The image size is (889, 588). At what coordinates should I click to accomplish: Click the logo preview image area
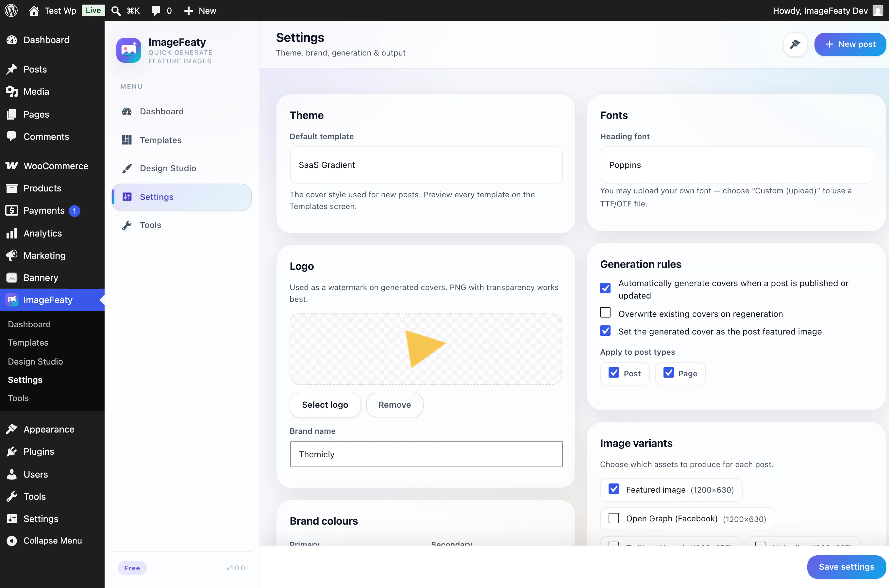pyautogui.click(x=426, y=349)
